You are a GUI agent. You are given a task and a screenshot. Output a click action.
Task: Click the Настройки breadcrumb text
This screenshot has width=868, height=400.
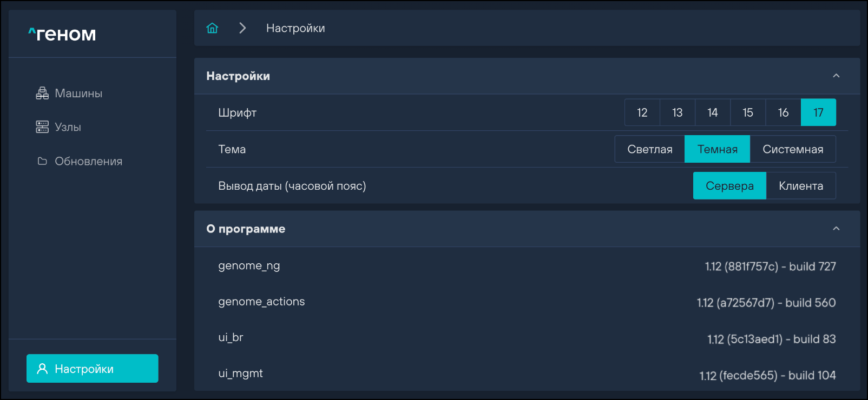point(295,28)
